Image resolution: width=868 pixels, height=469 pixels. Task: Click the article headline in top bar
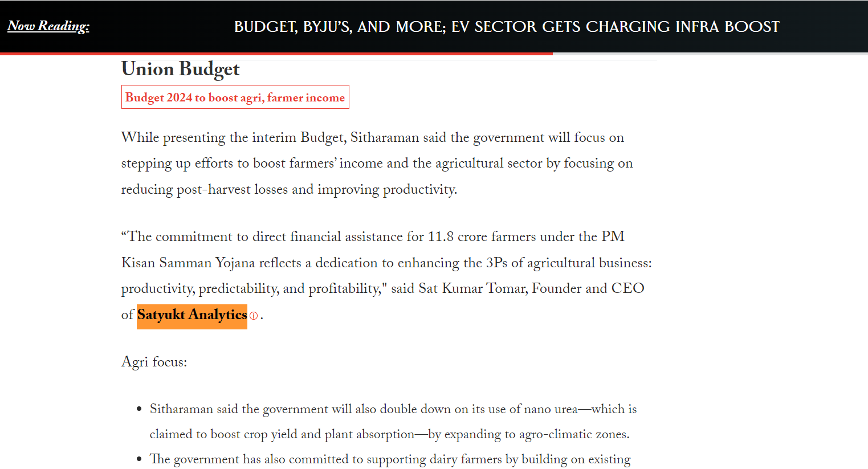pos(507,27)
